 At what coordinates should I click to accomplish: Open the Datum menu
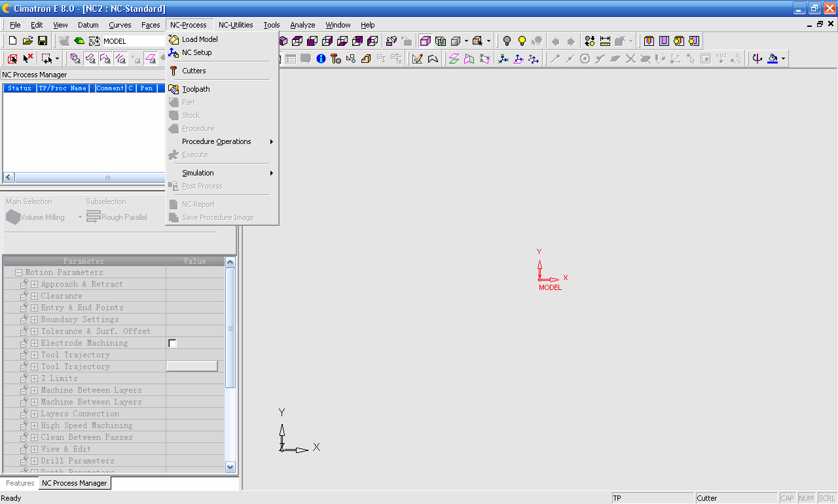(x=88, y=25)
